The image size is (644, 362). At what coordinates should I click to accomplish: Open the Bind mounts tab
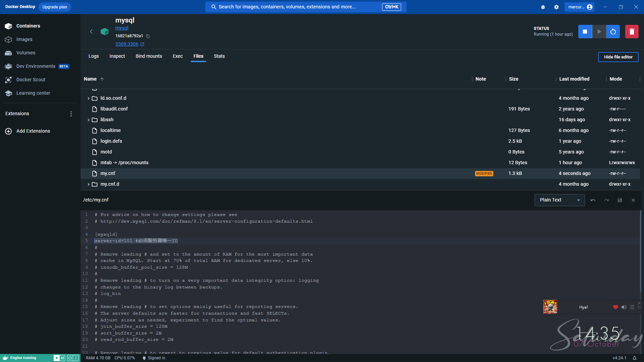point(149,56)
